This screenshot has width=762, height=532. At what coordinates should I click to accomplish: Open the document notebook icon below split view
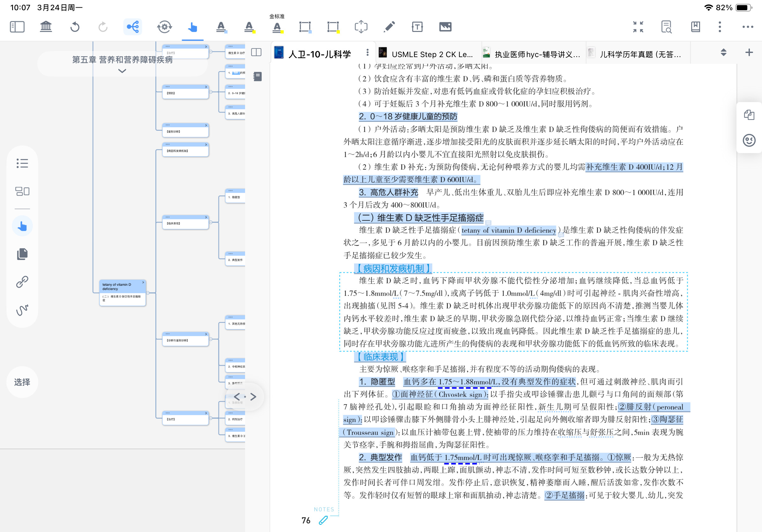click(258, 77)
